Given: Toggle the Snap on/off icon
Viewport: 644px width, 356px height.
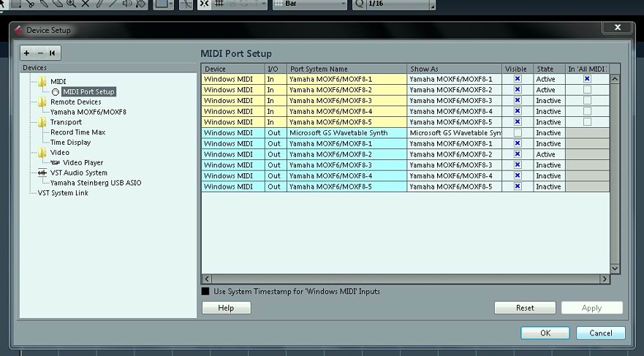Looking at the screenshot, I should [x=204, y=4].
